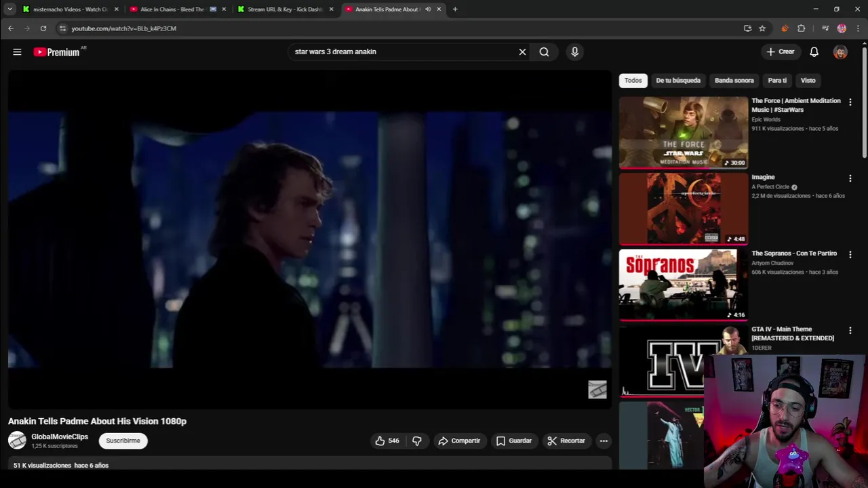Close the Anakin Tells Padme browser tab

tap(439, 9)
